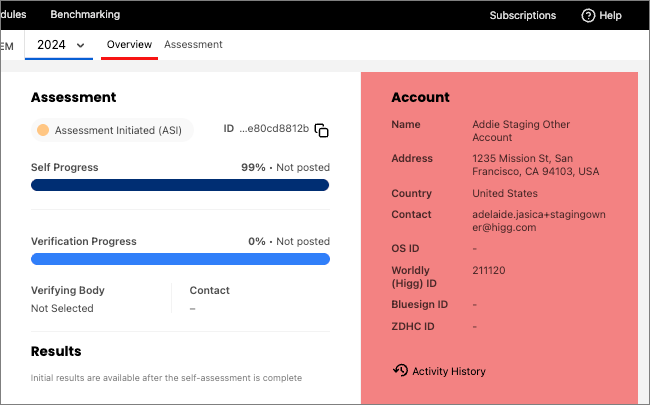The height and width of the screenshot is (405, 650).
Task: Click the Verifying Body Not Selected text
Action: point(62,308)
